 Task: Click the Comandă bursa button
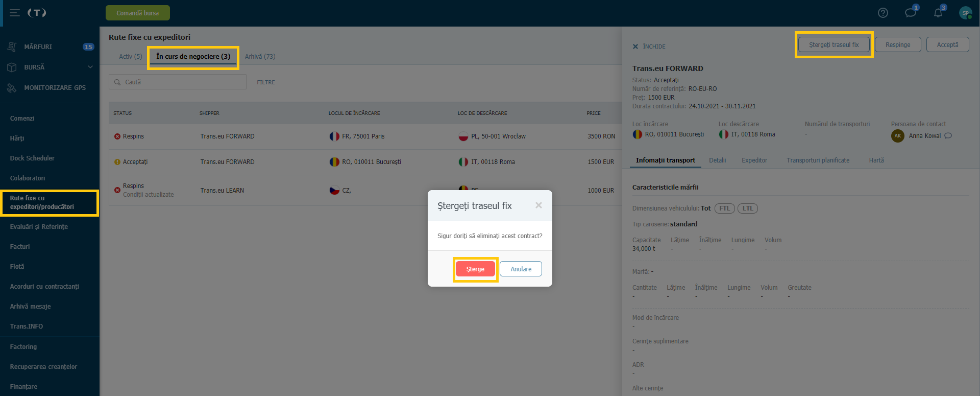click(138, 13)
